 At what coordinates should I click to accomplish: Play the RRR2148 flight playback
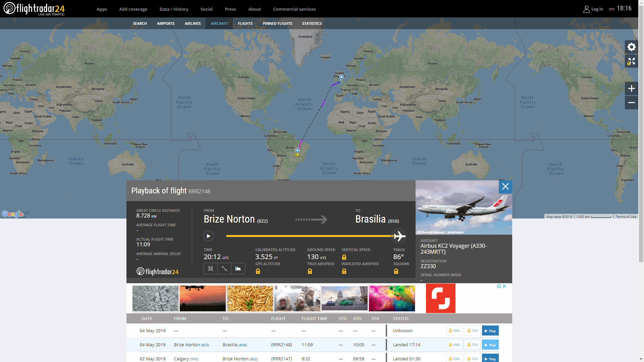(x=208, y=236)
